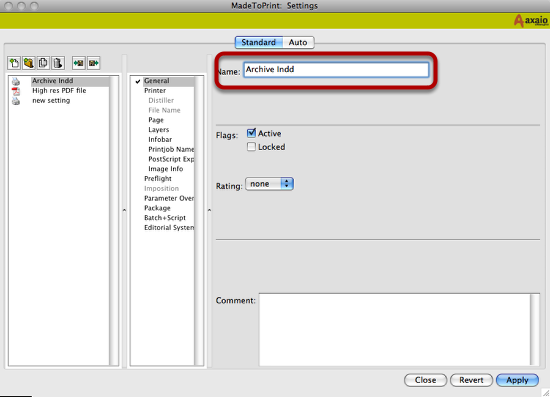Collapse the category pane using the right splitter arrow

pyautogui.click(x=209, y=210)
